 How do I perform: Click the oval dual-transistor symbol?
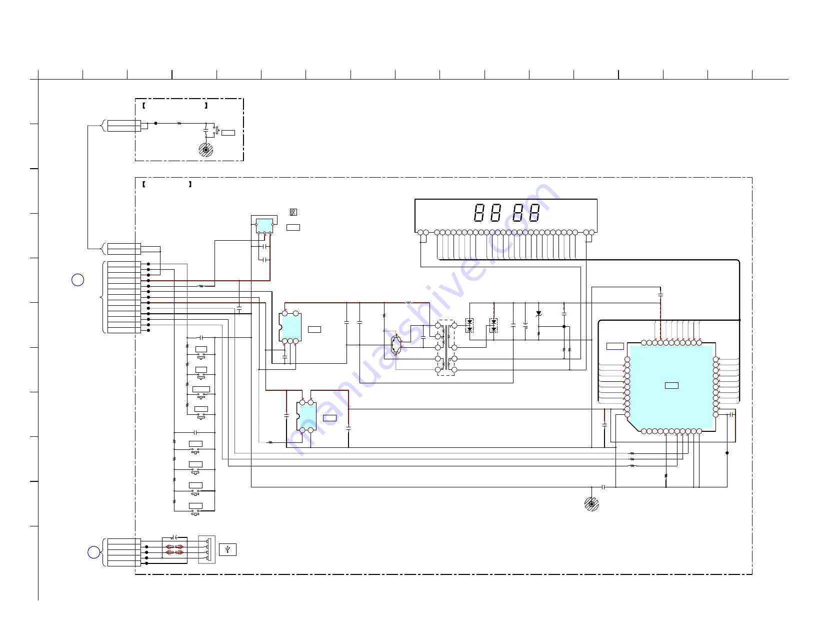(396, 345)
